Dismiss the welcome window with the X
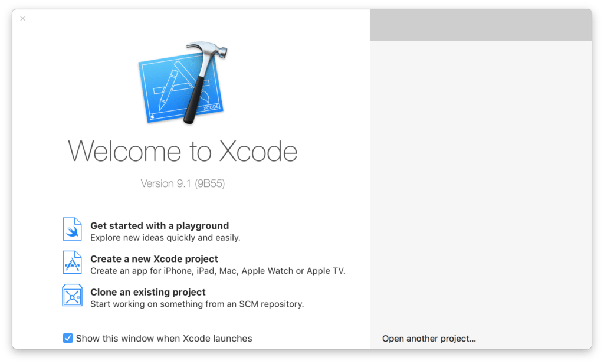604x364 pixels. pyautogui.click(x=22, y=18)
